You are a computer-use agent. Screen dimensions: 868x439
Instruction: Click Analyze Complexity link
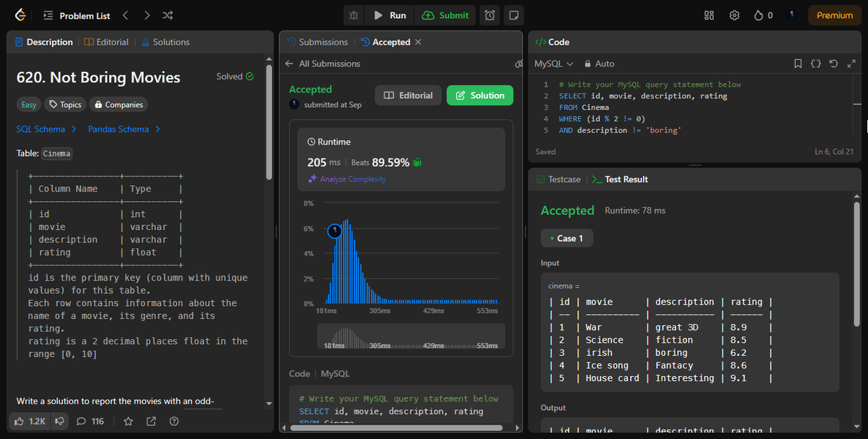pos(347,179)
